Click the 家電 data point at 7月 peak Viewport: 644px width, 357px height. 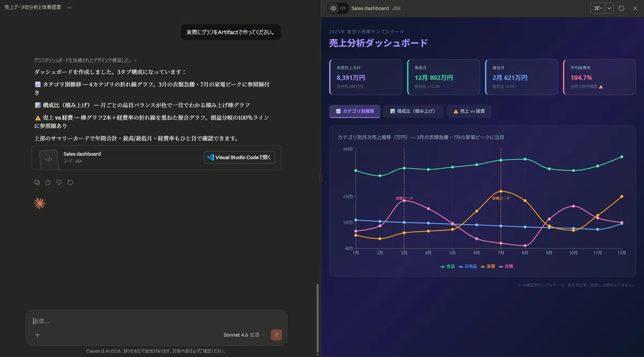point(501,191)
